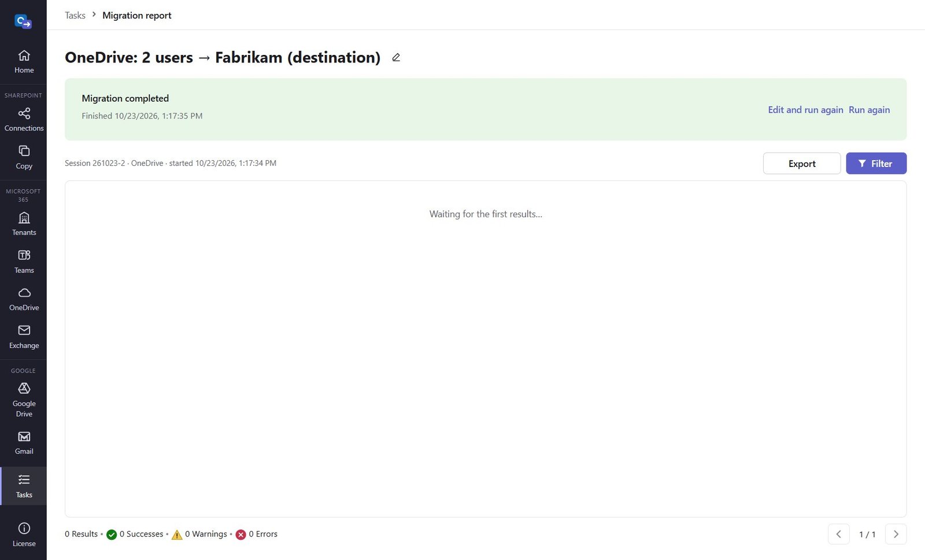This screenshot has width=925, height=560.
Task: Click the 0 Warnings label
Action: tap(206, 534)
